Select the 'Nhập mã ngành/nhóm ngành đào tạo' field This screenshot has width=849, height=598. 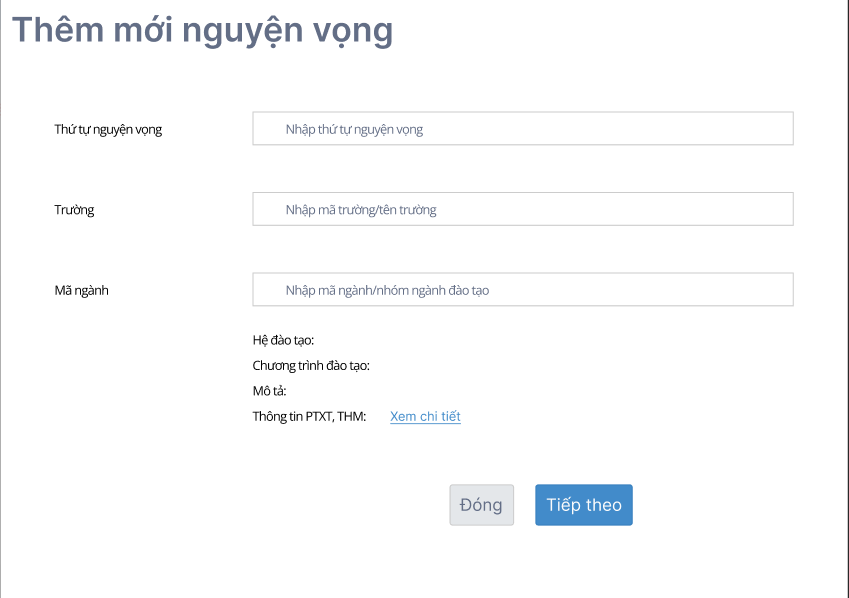pyautogui.click(x=522, y=290)
